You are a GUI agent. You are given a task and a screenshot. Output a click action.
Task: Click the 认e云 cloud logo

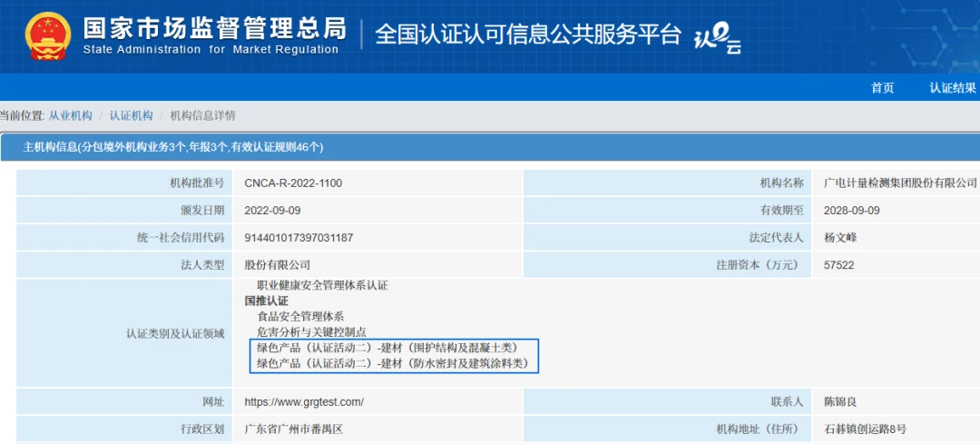718,39
